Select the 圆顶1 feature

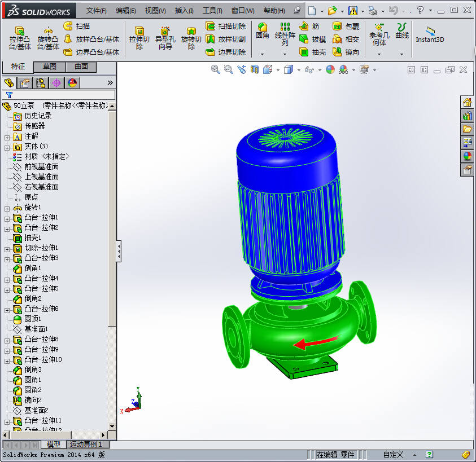[x=33, y=319]
